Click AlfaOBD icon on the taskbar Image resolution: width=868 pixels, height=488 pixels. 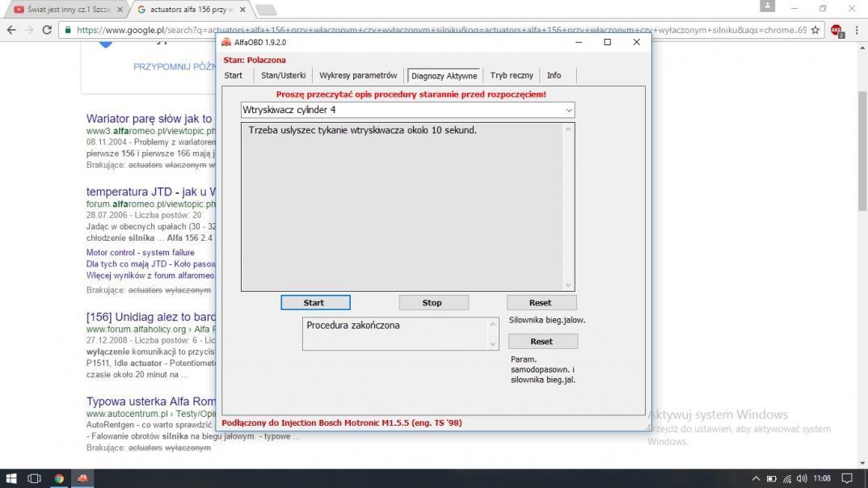click(x=82, y=478)
